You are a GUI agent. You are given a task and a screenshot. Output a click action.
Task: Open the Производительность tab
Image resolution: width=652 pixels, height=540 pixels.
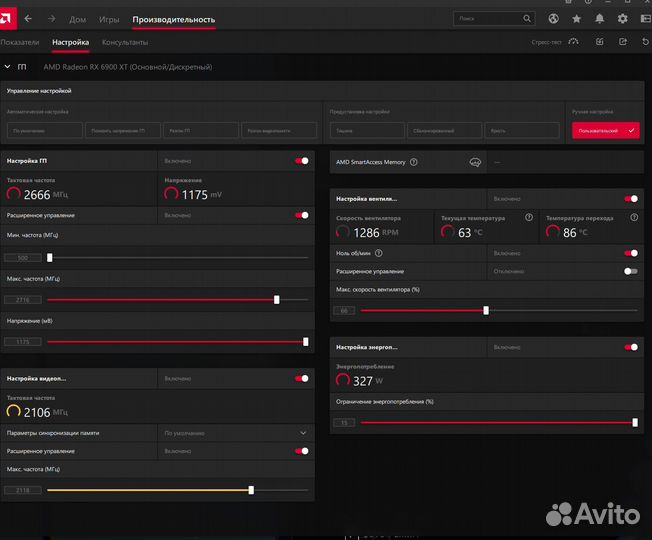click(173, 20)
